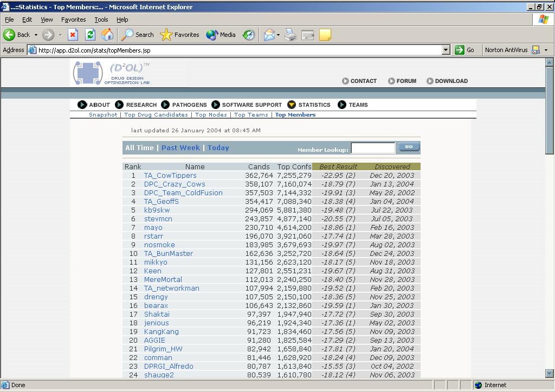
Task: Click the Edit page toolbar icon
Action: point(308,35)
